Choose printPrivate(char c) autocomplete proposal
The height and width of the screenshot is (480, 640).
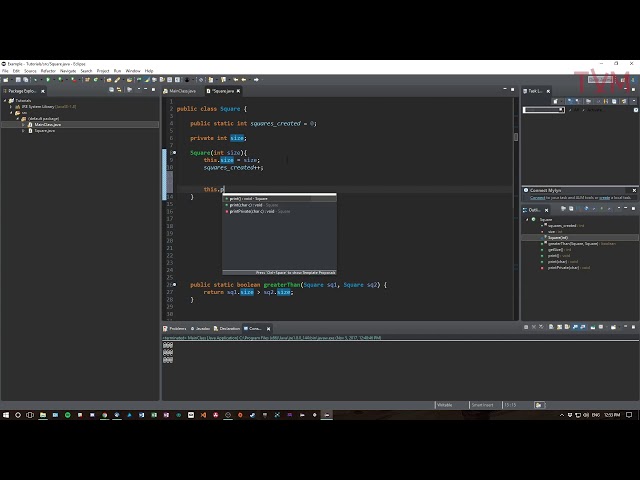point(279,211)
